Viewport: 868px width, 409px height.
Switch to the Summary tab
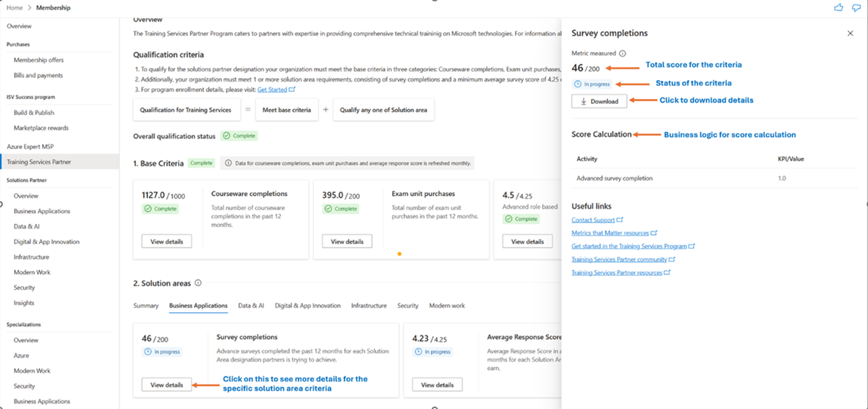[x=145, y=306]
